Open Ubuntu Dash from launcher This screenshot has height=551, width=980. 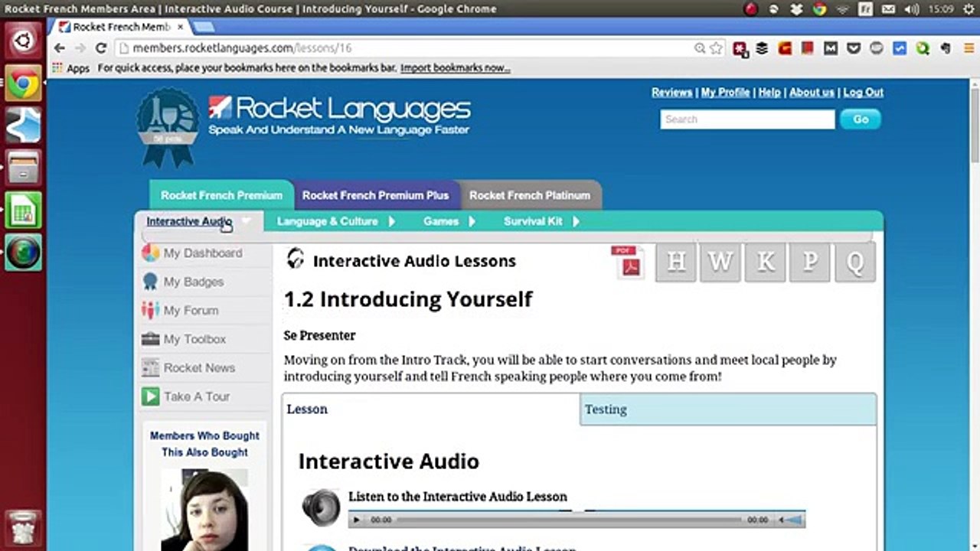pos(23,39)
